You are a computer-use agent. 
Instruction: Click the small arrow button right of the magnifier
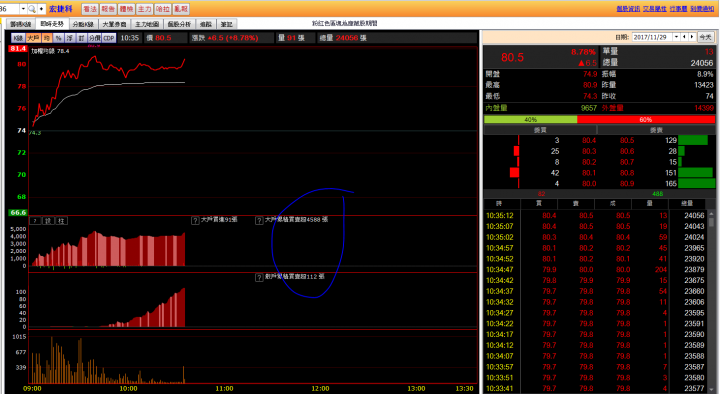tap(41, 9)
